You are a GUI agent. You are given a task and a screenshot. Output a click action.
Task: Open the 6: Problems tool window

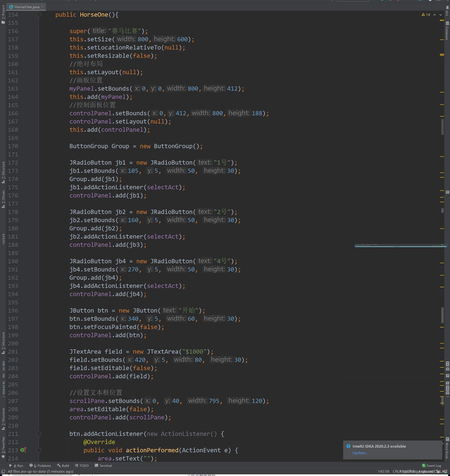click(x=40, y=466)
